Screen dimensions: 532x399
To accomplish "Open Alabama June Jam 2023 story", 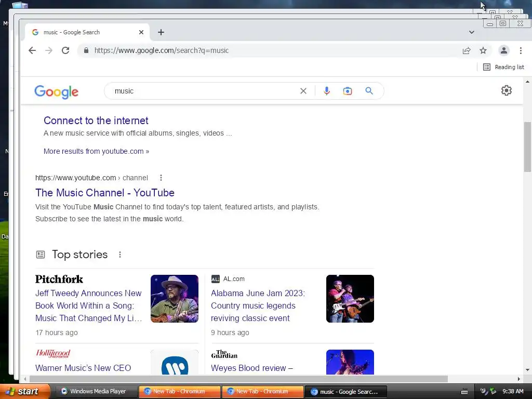I will tap(258, 305).
